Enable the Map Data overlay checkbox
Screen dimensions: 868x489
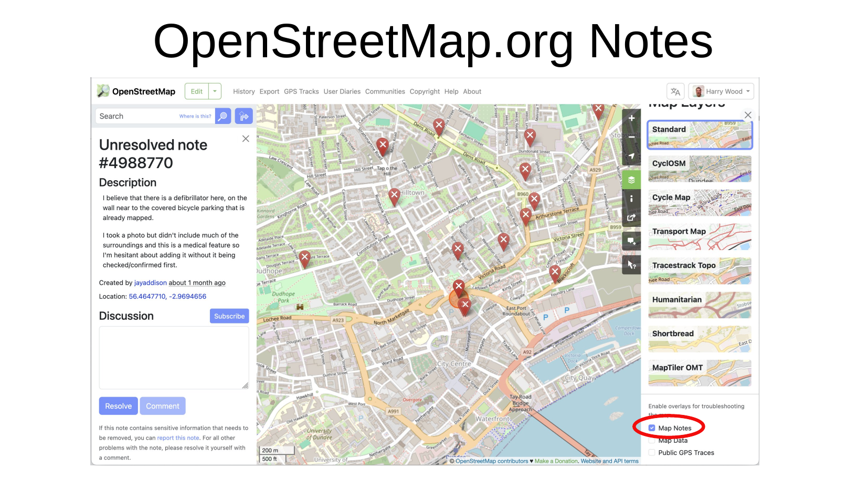tap(652, 441)
